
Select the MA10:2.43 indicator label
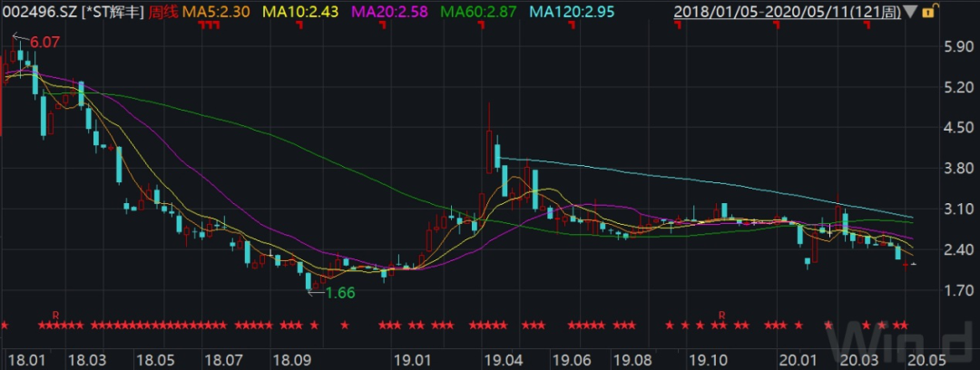302,11
